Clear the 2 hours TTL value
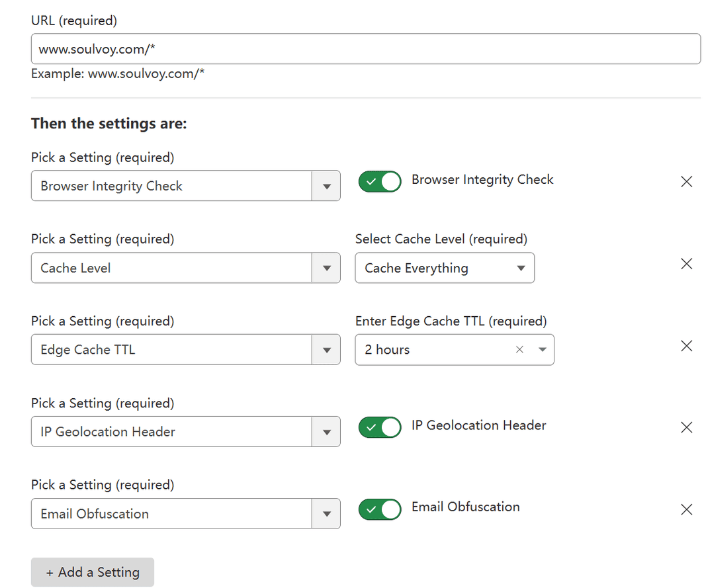Viewport: 704px width, 588px height. [x=519, y=349]
